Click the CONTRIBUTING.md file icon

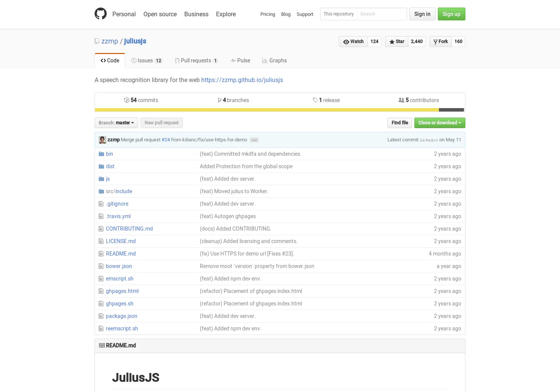click(101, 229)
